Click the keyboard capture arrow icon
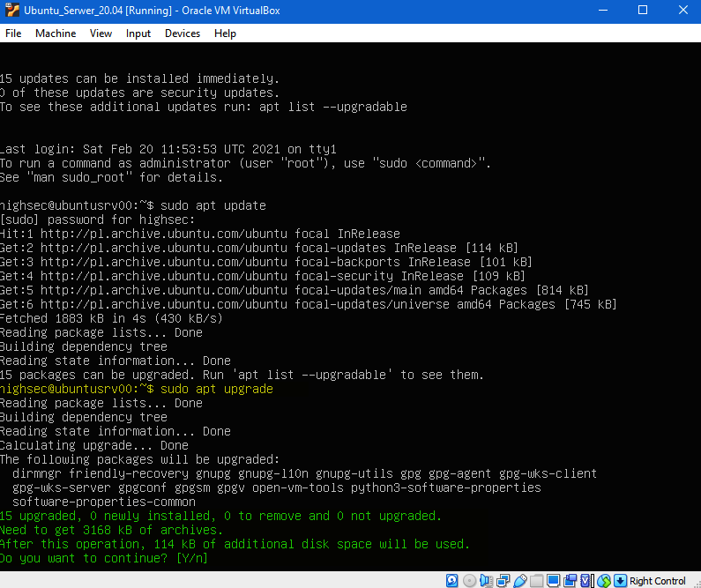Image resolution: width=701 pixels, height=588 pixels. [x=620, y=580]
